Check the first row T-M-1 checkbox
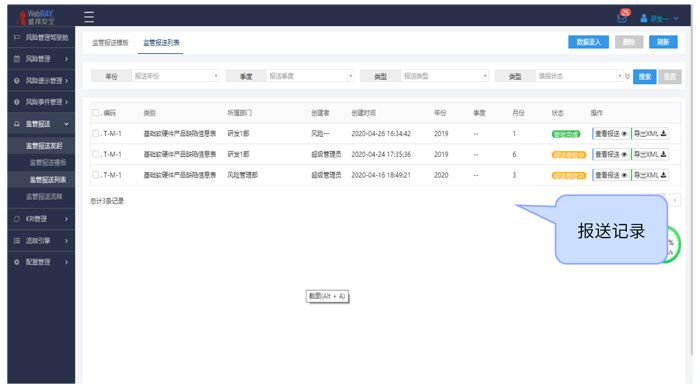 pyautogui.click(x=95, y=133)
